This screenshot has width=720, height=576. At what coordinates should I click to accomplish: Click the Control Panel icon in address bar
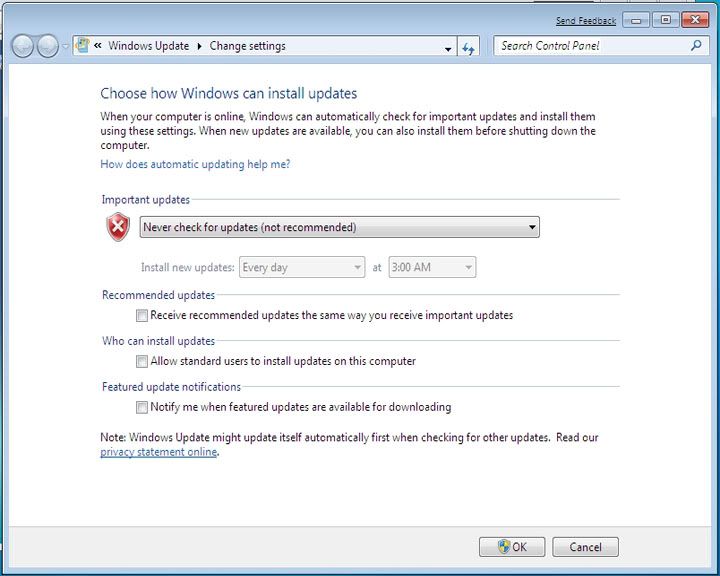(83, 45)
